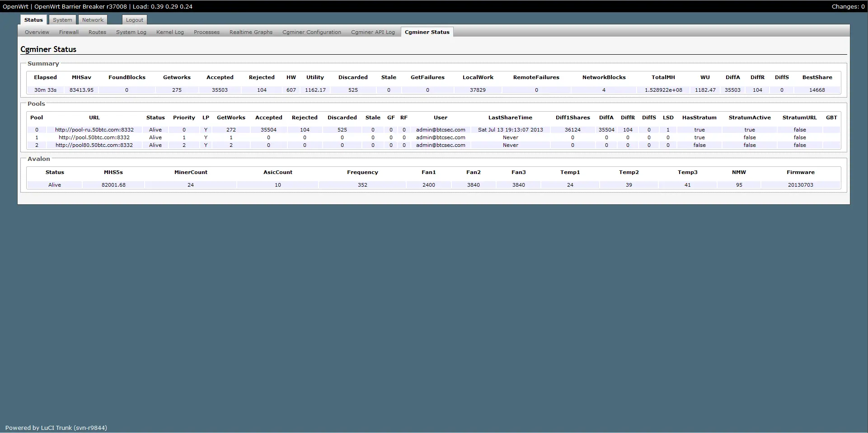Open the Routes subtab
This screenshot has width=868, height=433.
97,32
